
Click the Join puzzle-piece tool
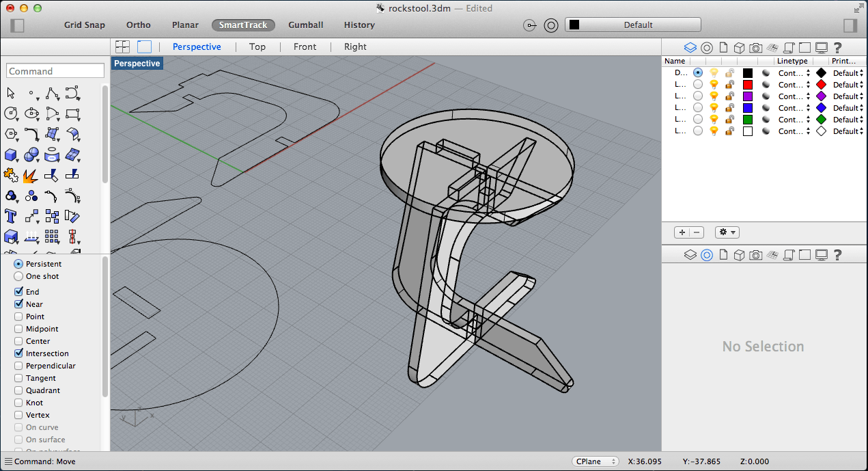(11, 175)
